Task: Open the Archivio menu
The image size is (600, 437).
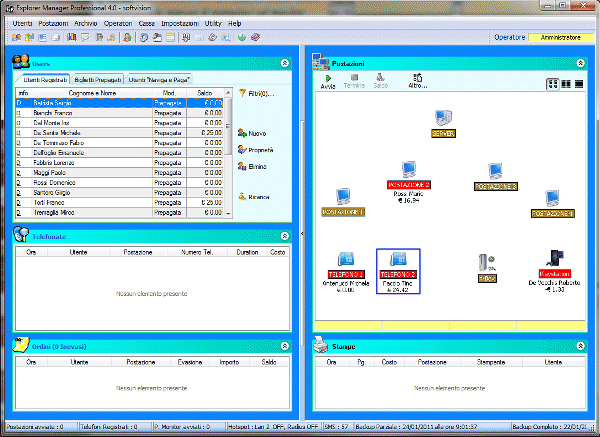Action: 86,23
